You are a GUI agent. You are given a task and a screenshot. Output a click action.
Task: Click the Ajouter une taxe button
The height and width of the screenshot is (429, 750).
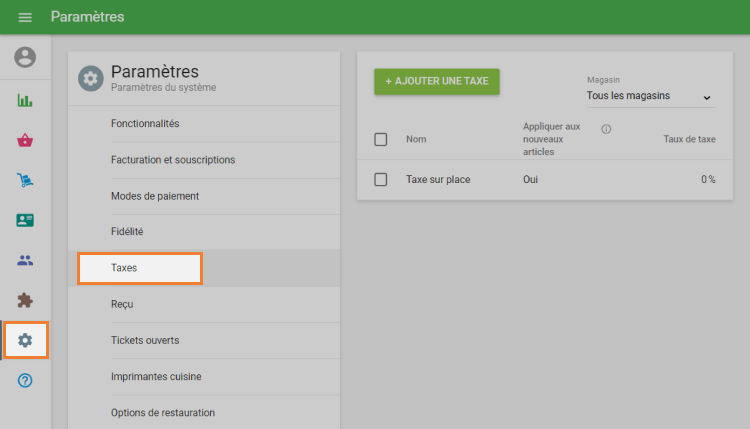(x=437, y=81)
